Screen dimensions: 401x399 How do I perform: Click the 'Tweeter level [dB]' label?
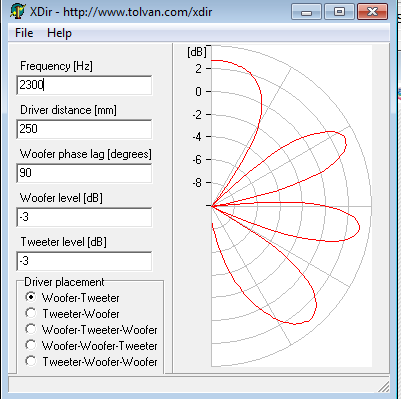[63, 242]
